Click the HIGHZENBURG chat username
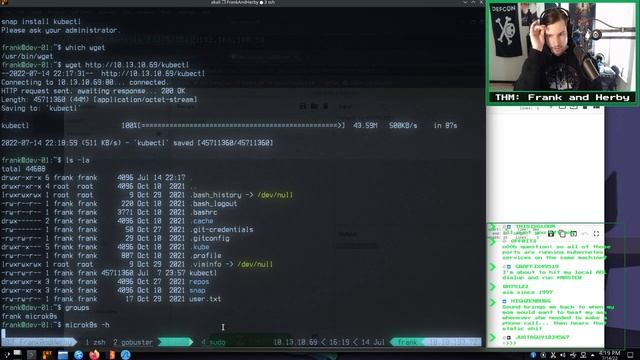The height and width of the screenshot is (360, 640). [530, 301]
